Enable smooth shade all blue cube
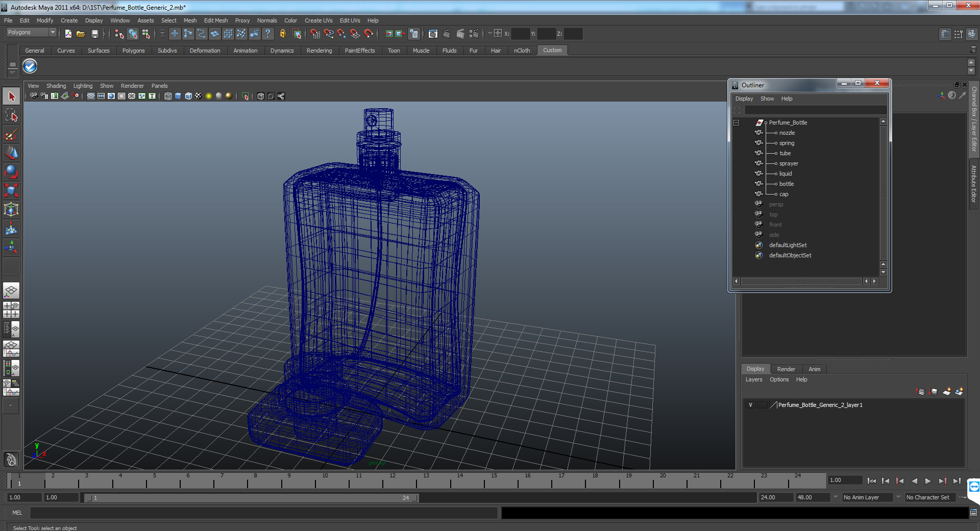The width and height of the screenshot is (980, 531). (x=178, y=96)
